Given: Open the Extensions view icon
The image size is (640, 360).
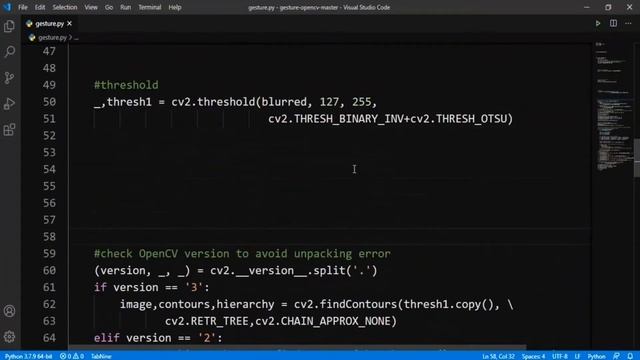Looking at the screenshot, I should 9,130.
